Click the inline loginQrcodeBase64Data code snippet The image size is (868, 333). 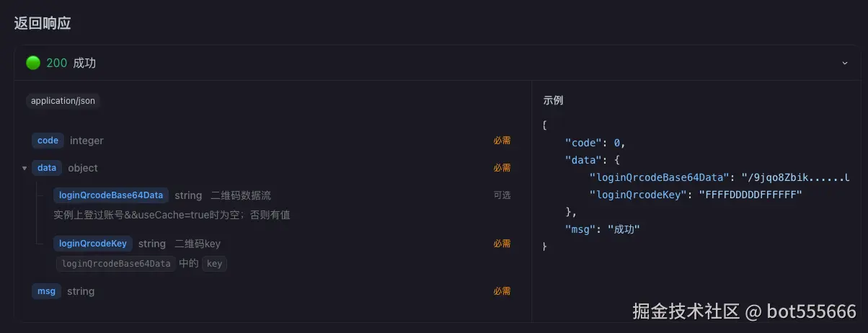pyautogui.click(x=116, y=264)
